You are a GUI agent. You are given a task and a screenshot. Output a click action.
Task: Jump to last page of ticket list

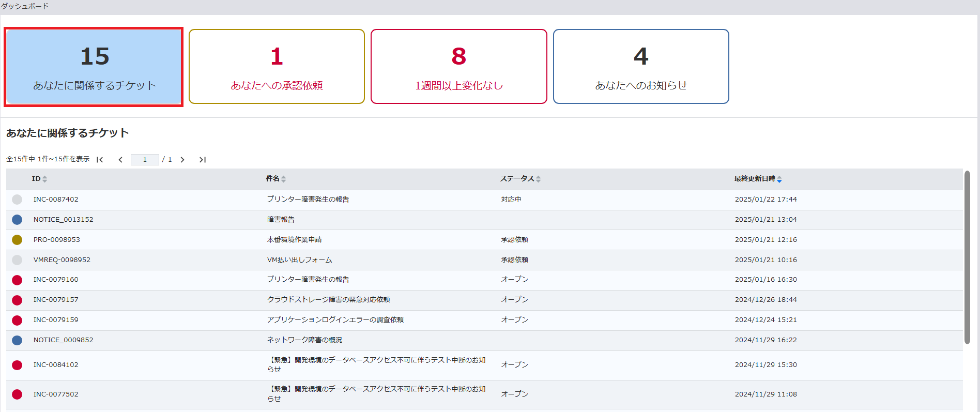[203, 160]
